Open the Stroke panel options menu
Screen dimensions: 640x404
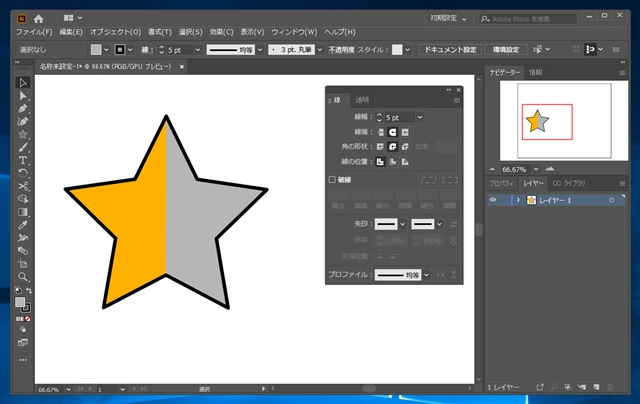pyautogui.click(x=457, y=100)
